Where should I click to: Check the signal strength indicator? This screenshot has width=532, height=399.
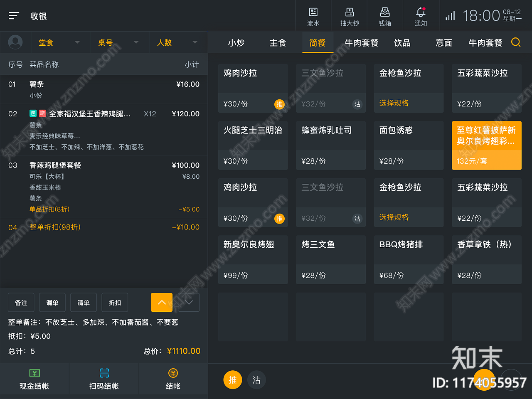(x=450, y=16)
